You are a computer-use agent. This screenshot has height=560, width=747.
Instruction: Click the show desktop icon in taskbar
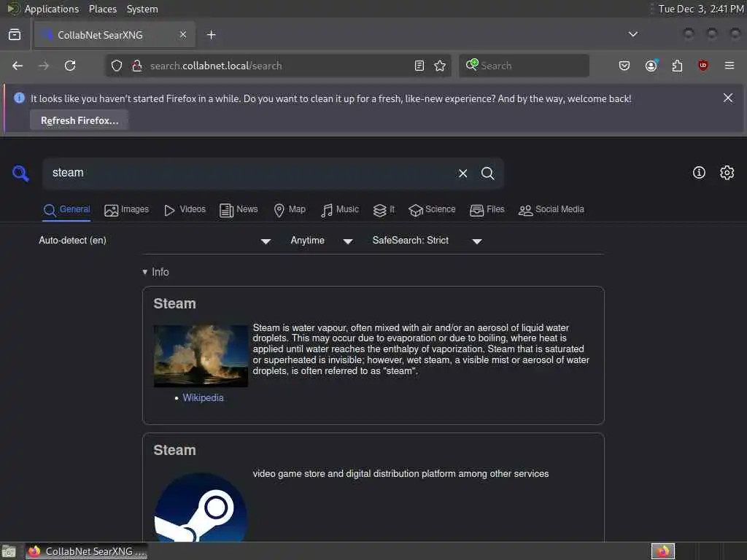[9, 551]
